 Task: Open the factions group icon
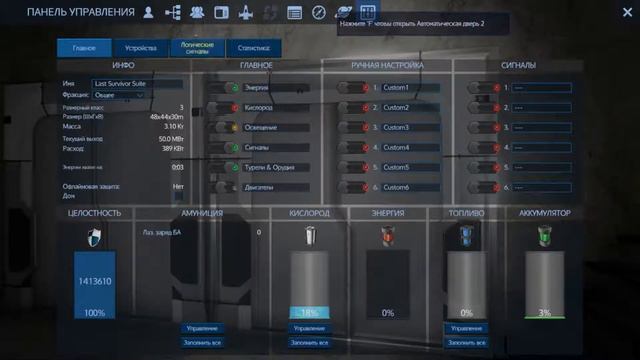click(197, 12)
